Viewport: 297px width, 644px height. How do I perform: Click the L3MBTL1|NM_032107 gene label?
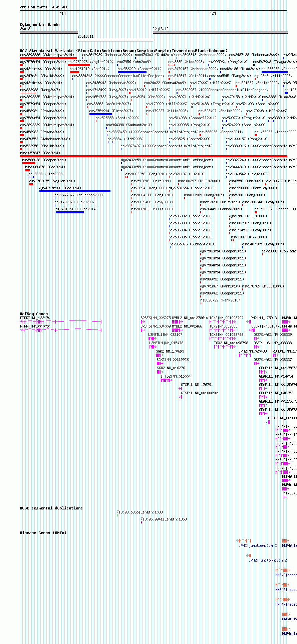166,335
